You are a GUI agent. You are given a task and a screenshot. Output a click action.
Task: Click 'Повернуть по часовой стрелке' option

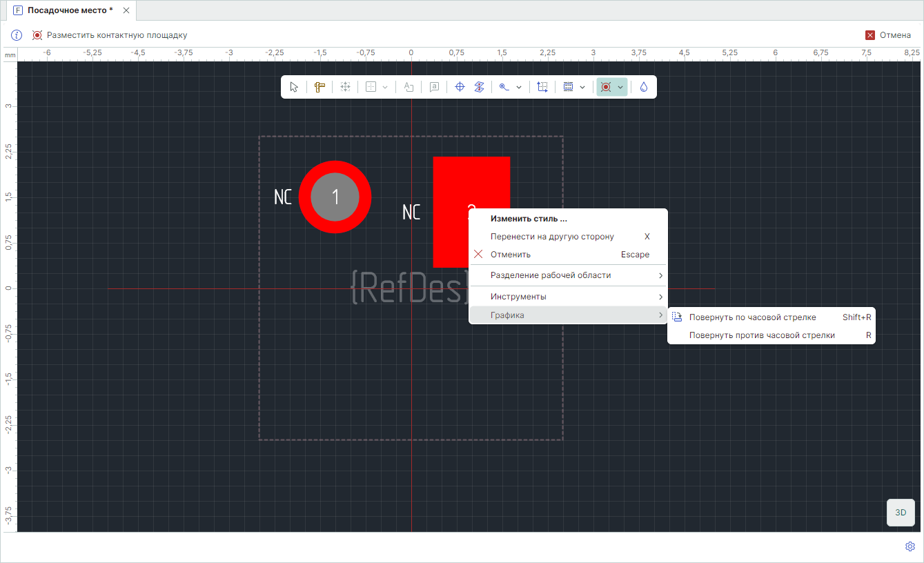pos(752,317)
